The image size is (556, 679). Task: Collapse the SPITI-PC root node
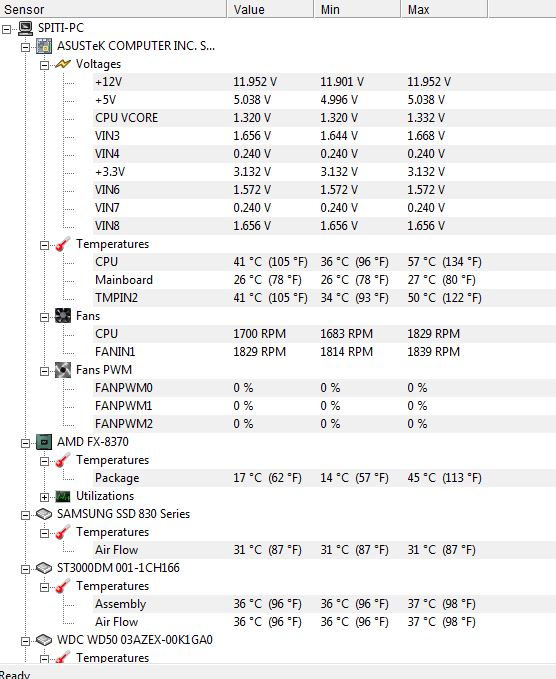[x=6, y=29]
